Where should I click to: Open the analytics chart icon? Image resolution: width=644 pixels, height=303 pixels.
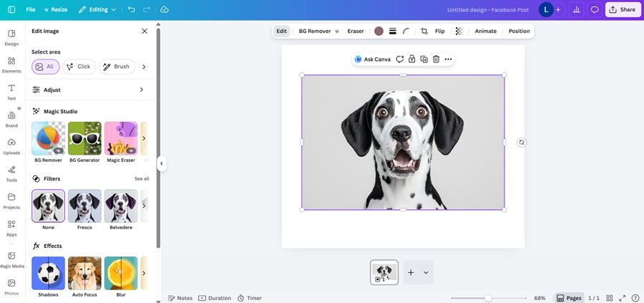point(577,9)
